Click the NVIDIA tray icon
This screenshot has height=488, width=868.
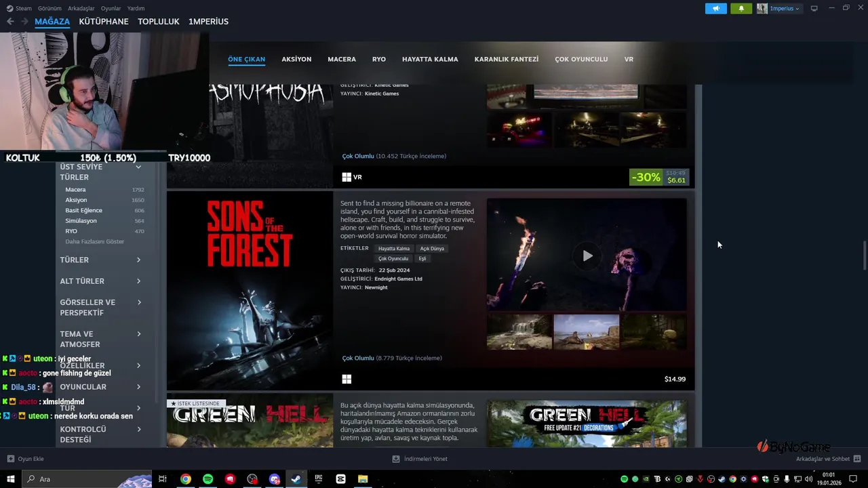pos(646,479)
